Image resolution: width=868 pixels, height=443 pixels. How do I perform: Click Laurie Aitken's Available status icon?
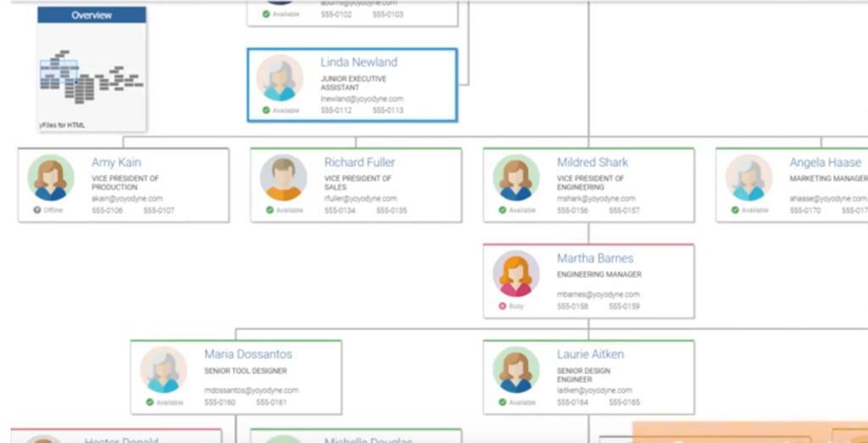click(502, 402)
